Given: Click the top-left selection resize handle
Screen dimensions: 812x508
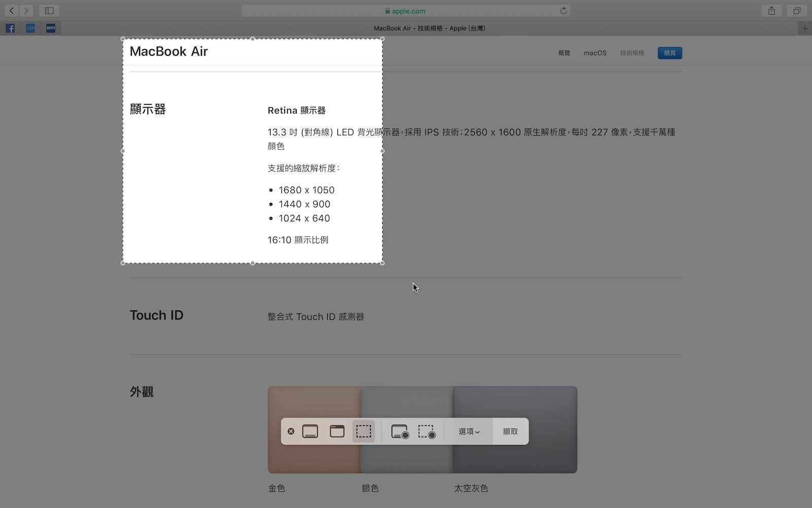Looking at the screenshot, I should click(x=123, y=39).
